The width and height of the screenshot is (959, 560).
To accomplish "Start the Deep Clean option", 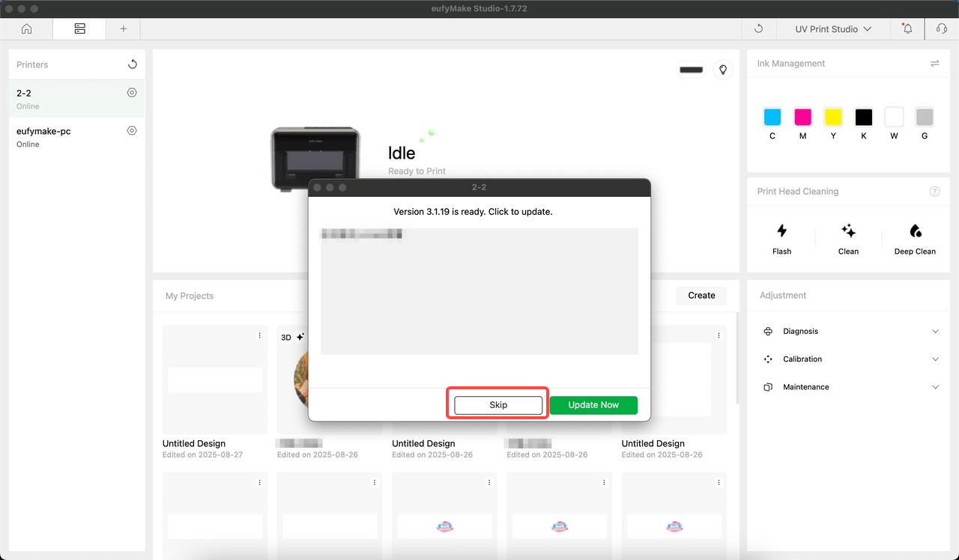I will (x=915, y=239).
